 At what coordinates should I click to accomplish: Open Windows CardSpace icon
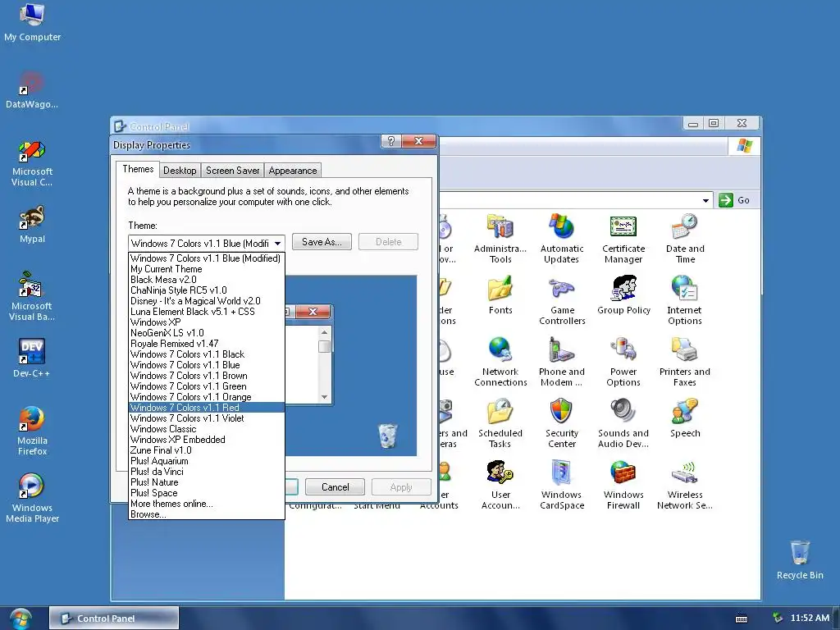click(x=561, y=485)
